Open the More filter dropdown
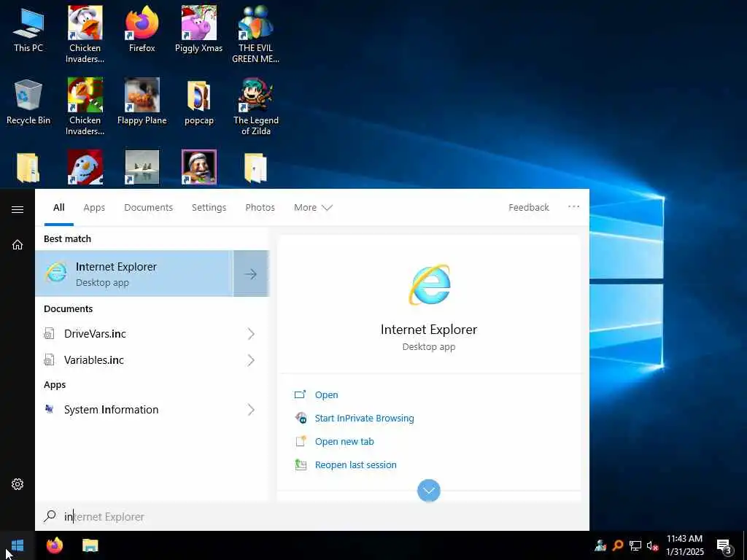Image resolution: width=747 pixels, height=560 pixels. pyautogui.click(x=313, y=208)
